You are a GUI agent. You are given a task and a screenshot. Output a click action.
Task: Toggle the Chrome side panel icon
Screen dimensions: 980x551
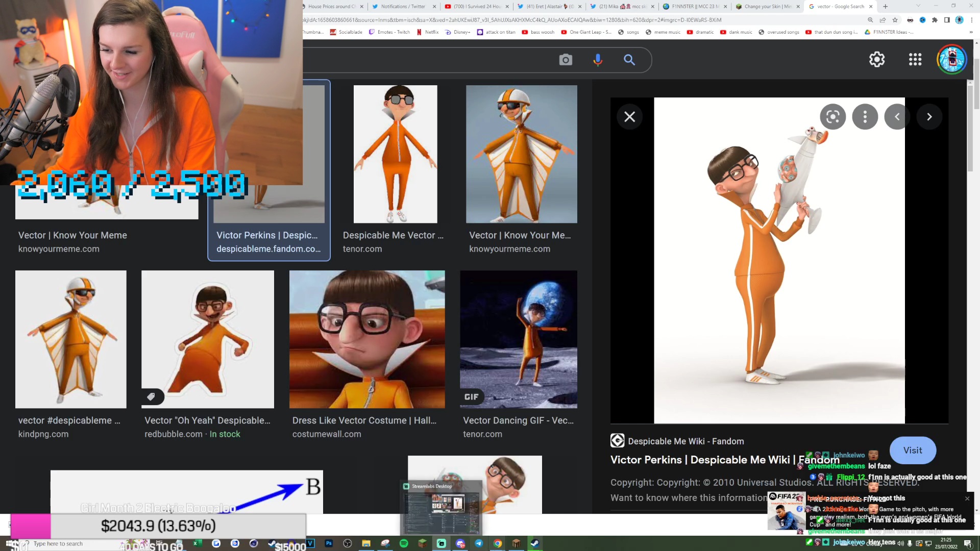(x=947, y=20)
